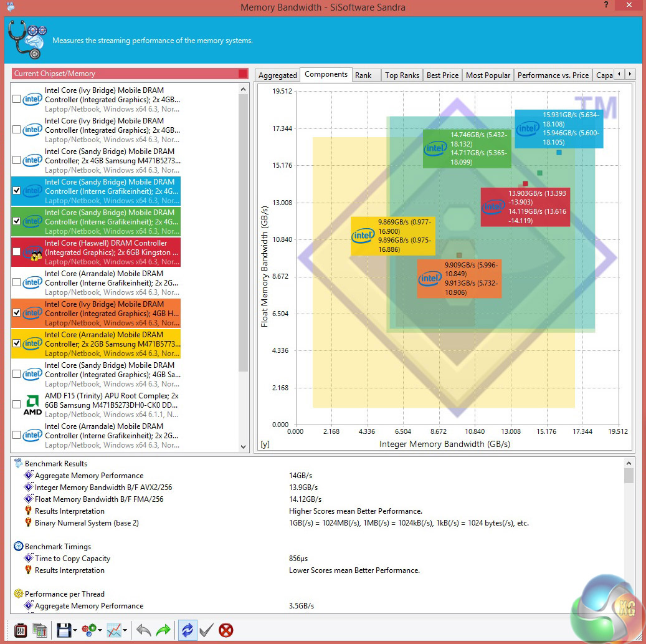Viewport: 646px width, 644px height.
Task: Click the help question mark in title bar
Action: [x=606, y=5]
